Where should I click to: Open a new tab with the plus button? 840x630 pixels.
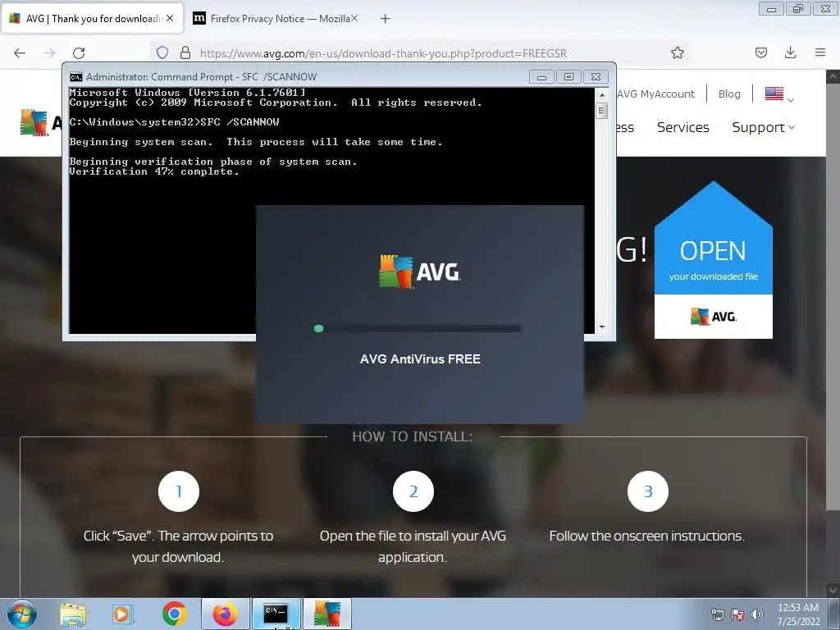click(x=386, y=19)
